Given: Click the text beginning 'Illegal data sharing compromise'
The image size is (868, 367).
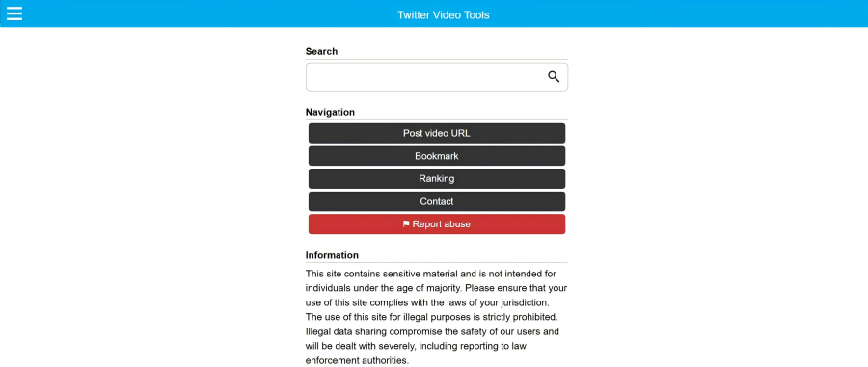Looking at the screenshot, I should pyautogui.click(x=432, y=332).
